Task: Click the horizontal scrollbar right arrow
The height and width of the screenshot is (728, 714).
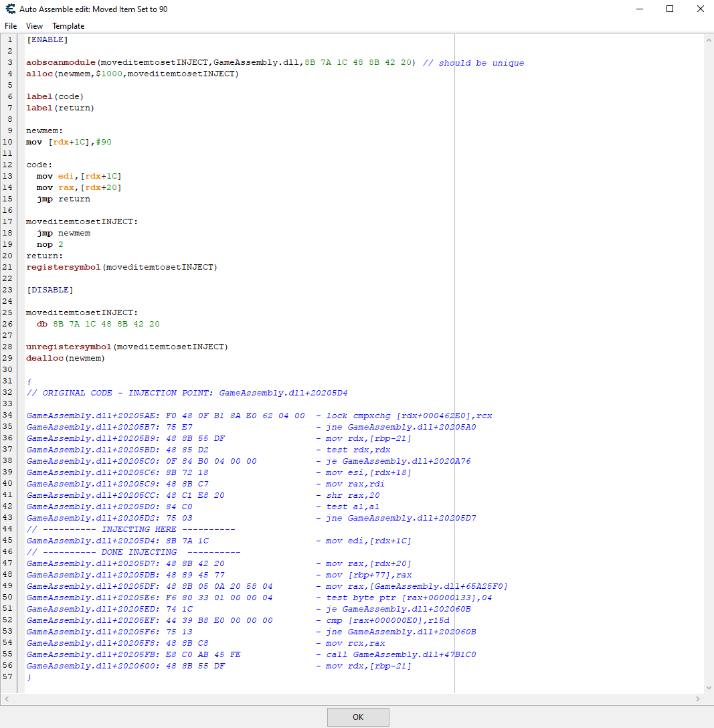Action: tap(698, 699)
